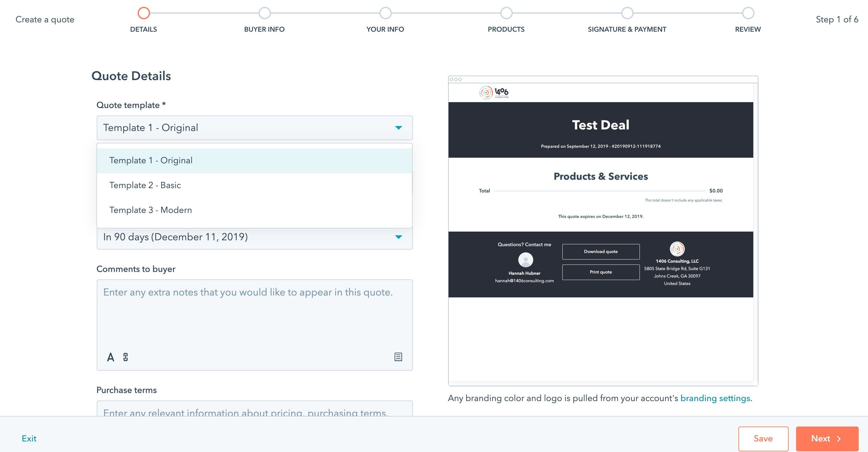
Task: Click Download quote in the preview
Action: point(600,251)
